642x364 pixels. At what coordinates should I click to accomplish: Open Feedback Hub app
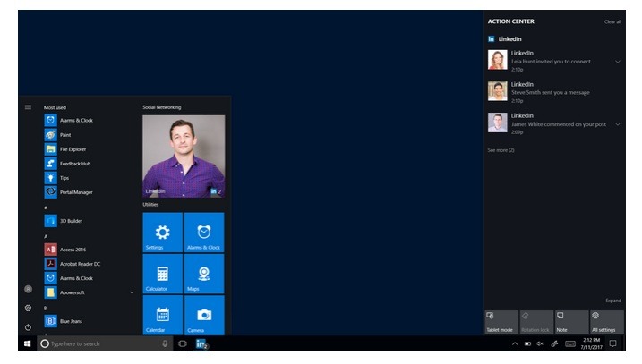click(x=69, y=163)
